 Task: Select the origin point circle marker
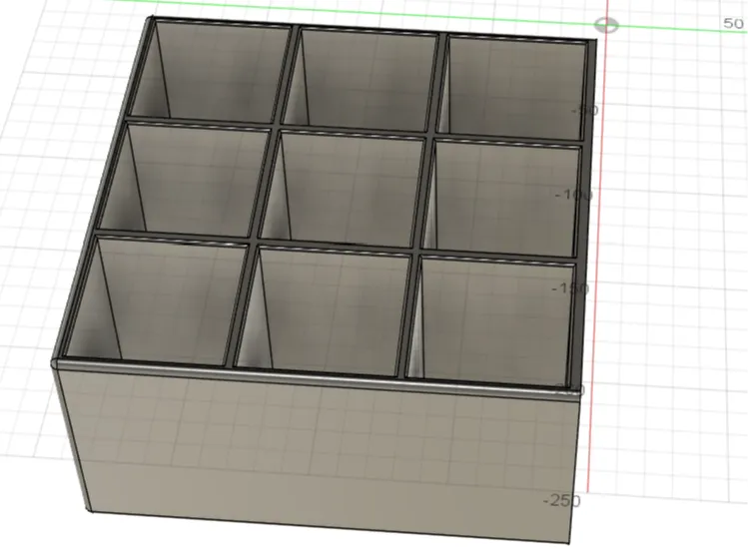pos(606,25)
